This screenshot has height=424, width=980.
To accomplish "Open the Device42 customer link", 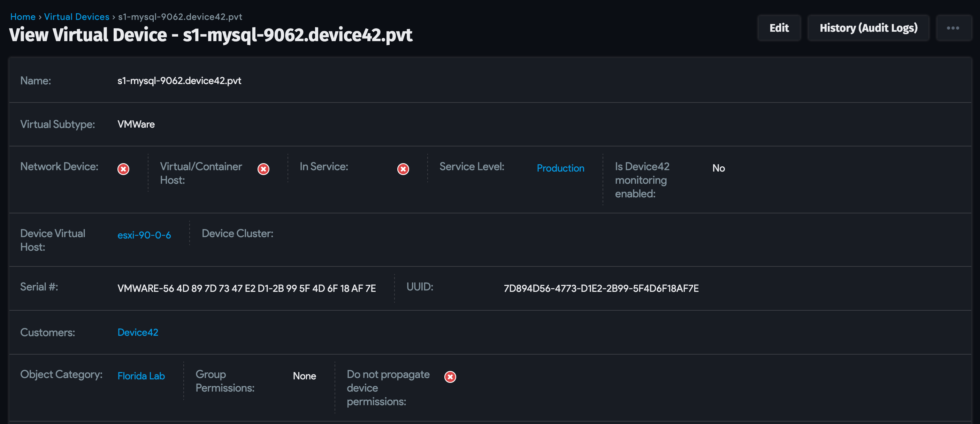I will point(138,332).
